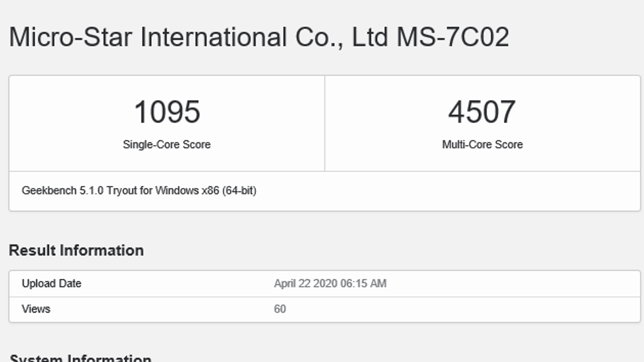This screenshot has width=644, height=362.
Task: Click the Multi-Core Score label
Action: click(x=482, y=144)
